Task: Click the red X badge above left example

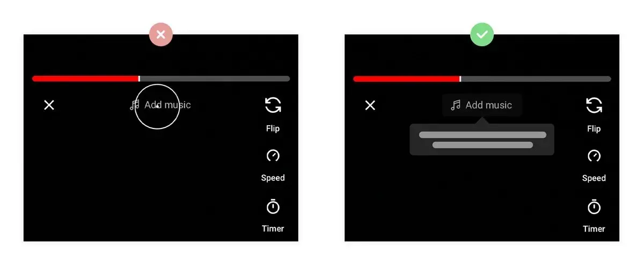Action: pos(161,34)
